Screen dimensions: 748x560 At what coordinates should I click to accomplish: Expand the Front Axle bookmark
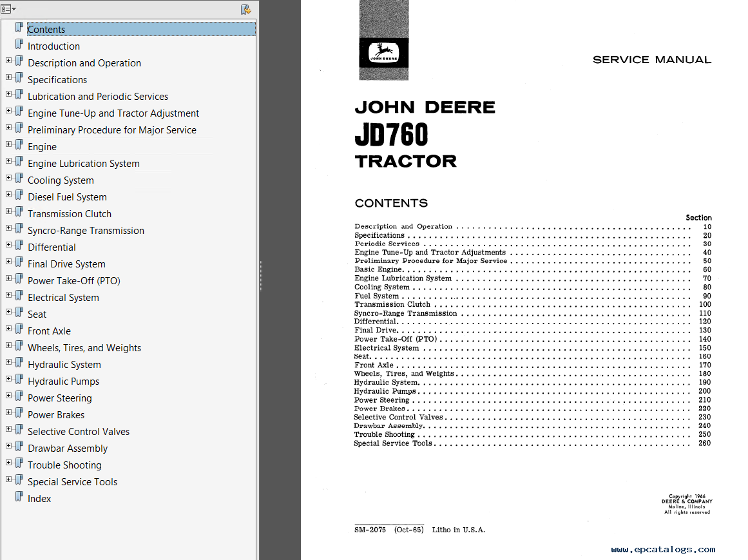(x=8, y=329)
